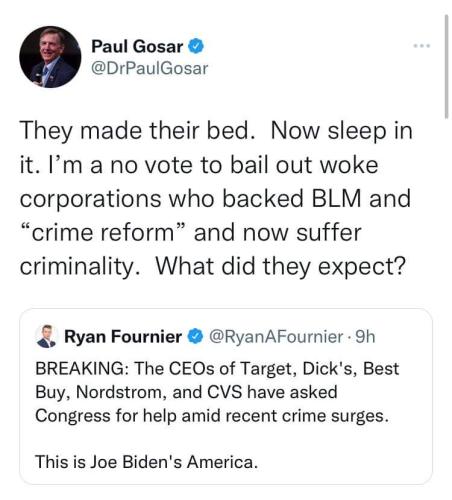This screenshot has height=500, width=452.
Task: Click the "What did they expect?" sentence
Action: pyautogui.click(x=281, y=267)
